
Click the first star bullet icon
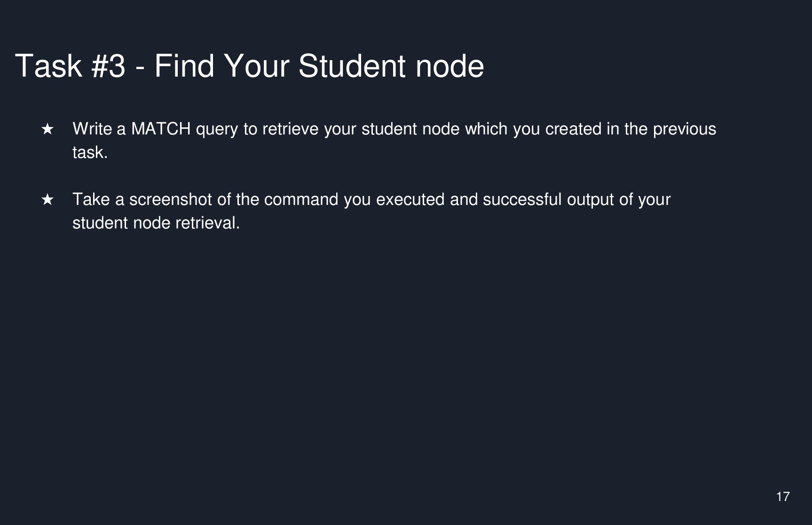click(47, 129)
